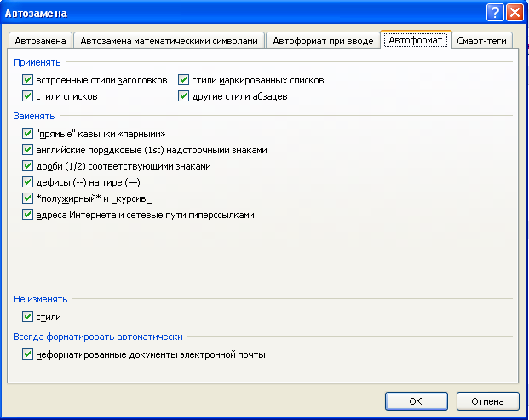529x420 pixels.
Task: Uncheck дефисы (--) на тире option
Action: [x=27, y=182]
